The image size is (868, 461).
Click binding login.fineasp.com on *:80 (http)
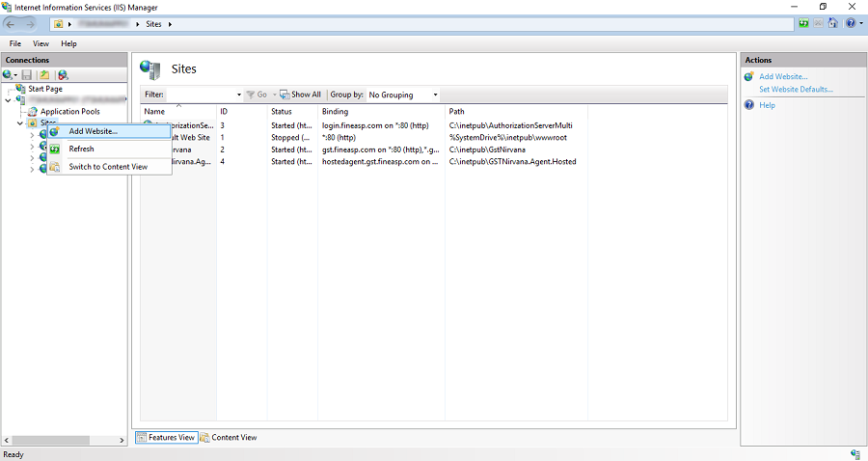tap(375, 125)
